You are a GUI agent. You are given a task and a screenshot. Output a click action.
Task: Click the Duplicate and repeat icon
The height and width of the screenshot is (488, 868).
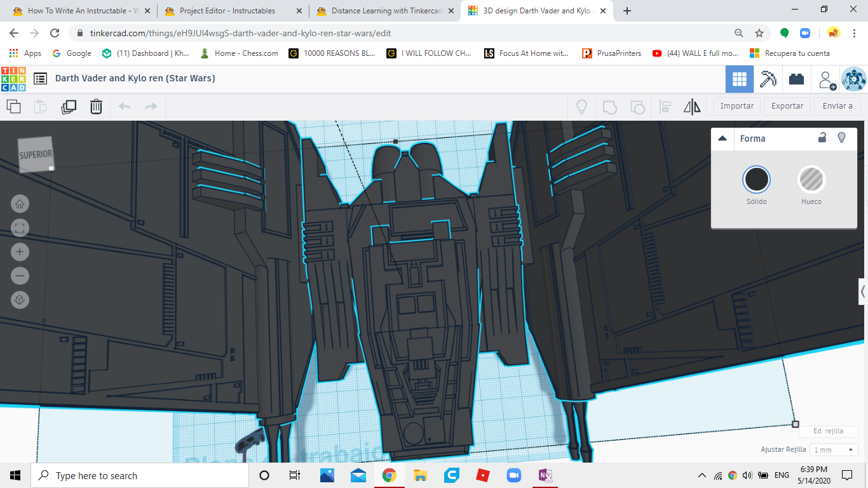(68, 107)
